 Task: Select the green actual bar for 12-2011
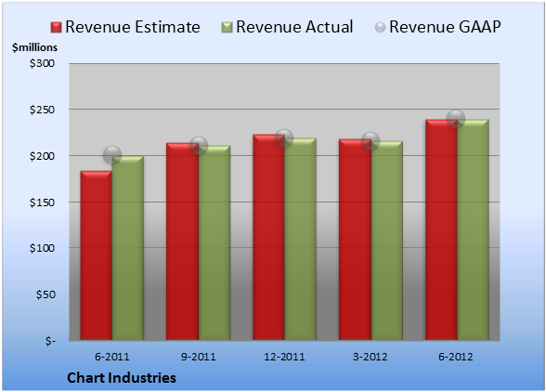pyautogui.click(x=301, y=239)
